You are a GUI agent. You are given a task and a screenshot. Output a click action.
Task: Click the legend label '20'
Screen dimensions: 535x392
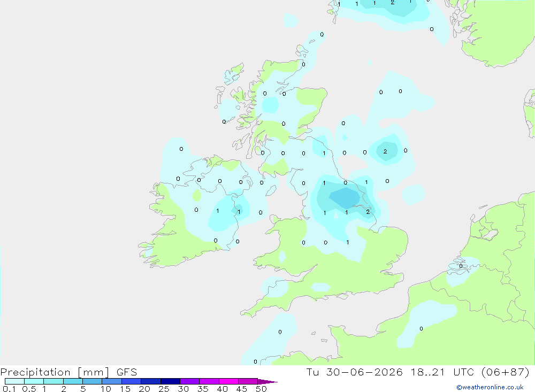pos(144,389)
